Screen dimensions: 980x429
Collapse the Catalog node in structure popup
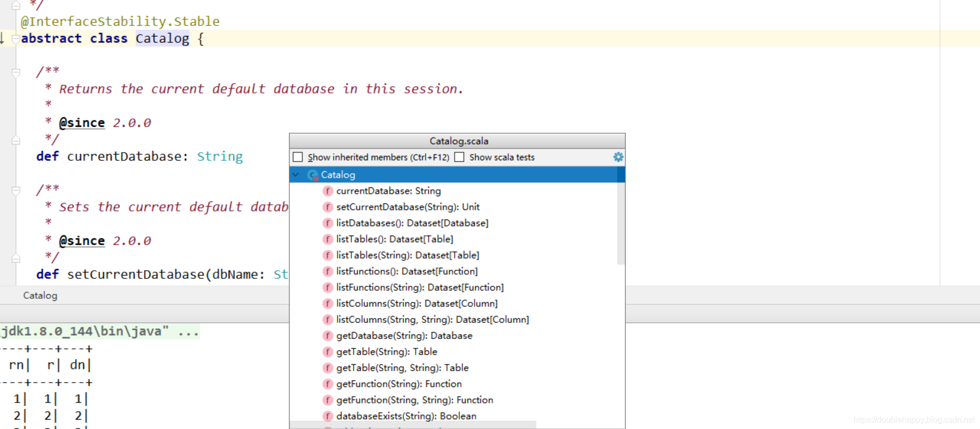296,175
